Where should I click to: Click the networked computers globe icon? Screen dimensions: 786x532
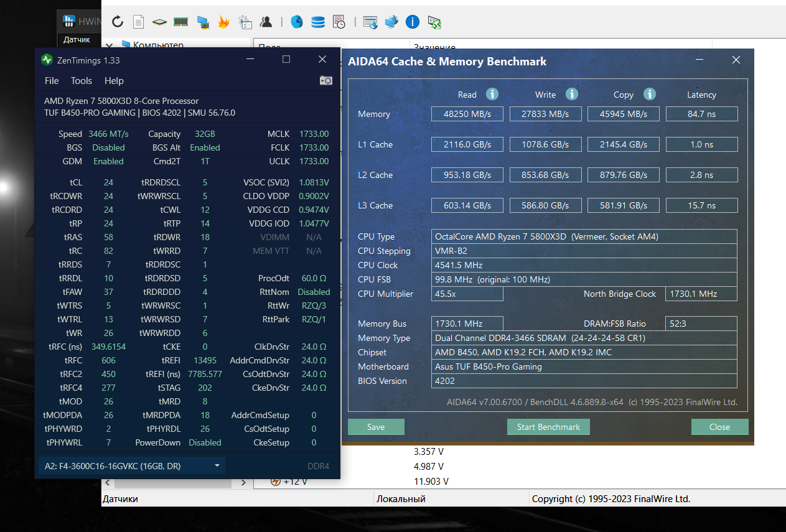coord(391,22)
